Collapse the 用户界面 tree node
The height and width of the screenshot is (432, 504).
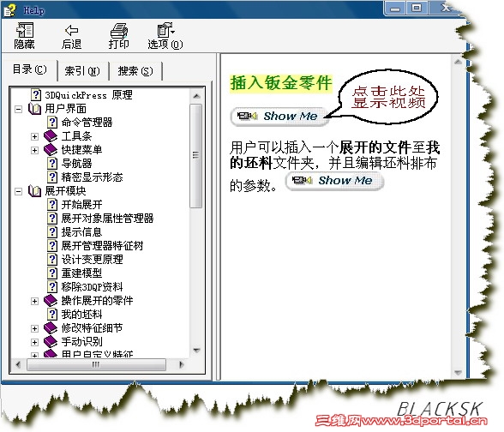(19, 110)
